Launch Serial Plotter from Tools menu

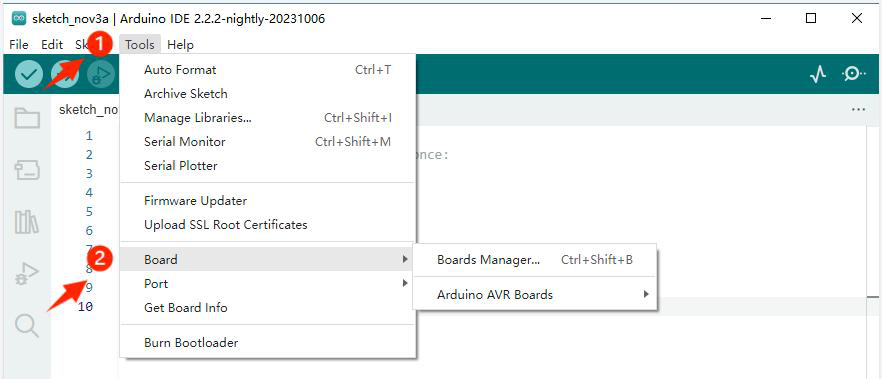point(268,166)
